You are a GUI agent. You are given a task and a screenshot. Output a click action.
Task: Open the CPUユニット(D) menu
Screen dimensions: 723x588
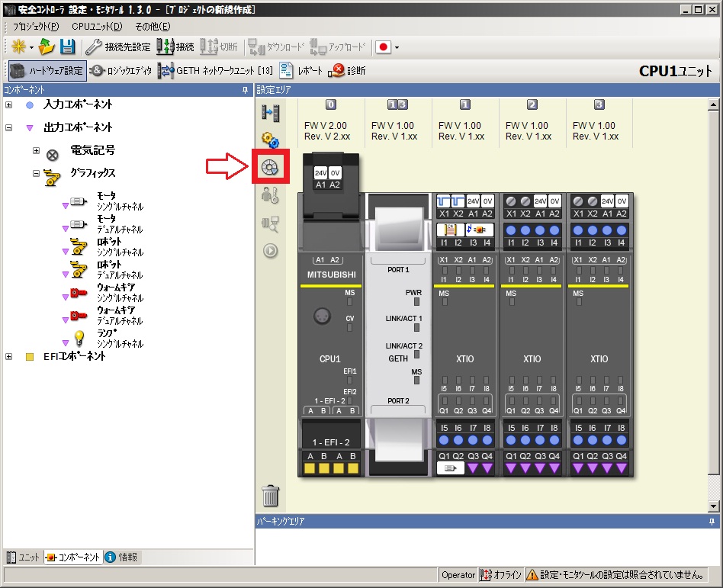(x=97, y=27)
